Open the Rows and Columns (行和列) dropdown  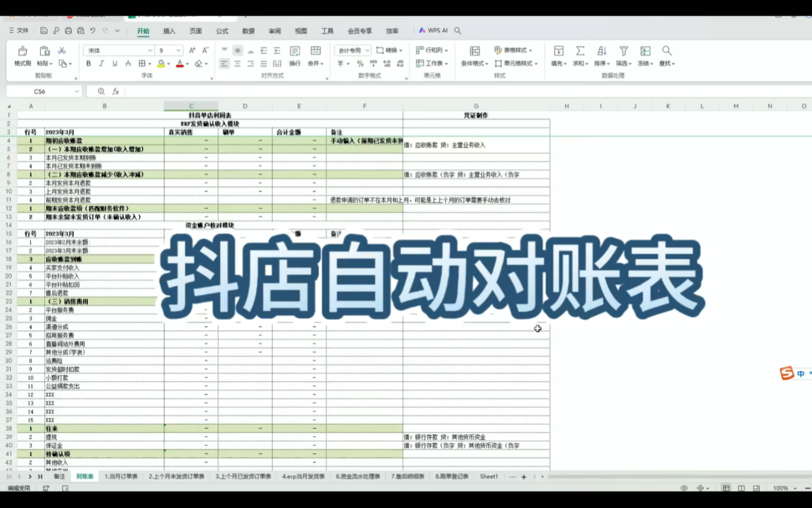[432, 50]
